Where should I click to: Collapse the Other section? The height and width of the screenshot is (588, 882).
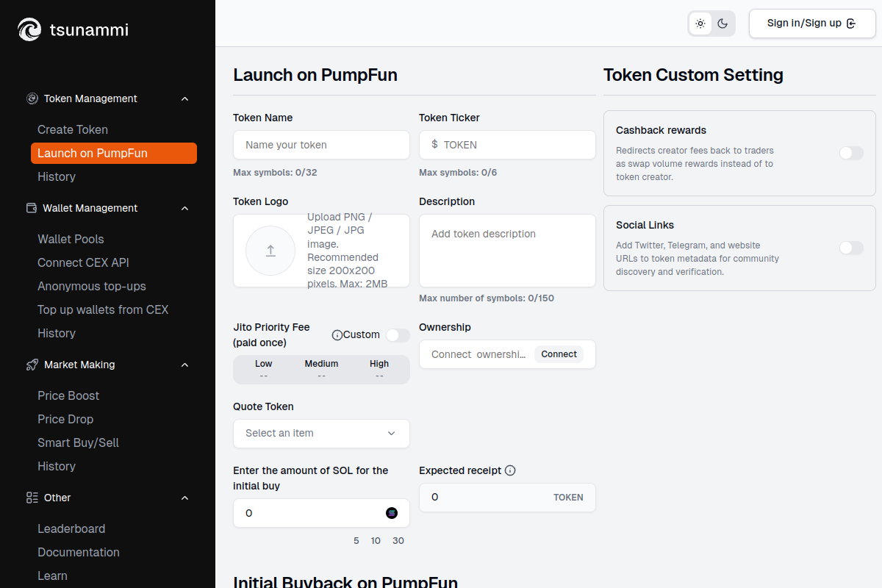tap(184, 498)
